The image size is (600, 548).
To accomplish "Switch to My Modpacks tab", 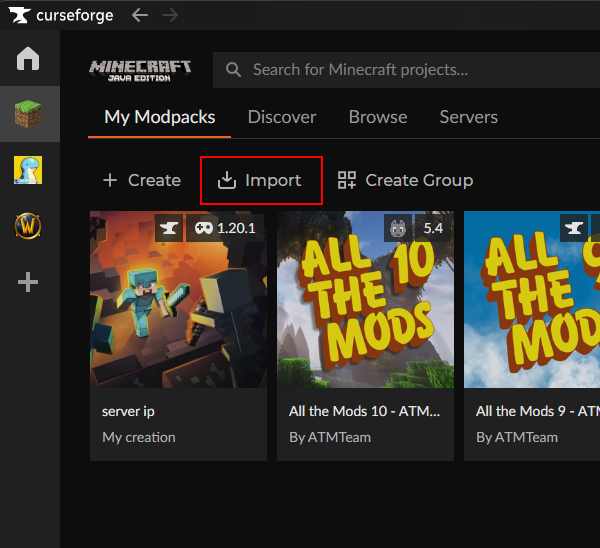I will point(160,117).
